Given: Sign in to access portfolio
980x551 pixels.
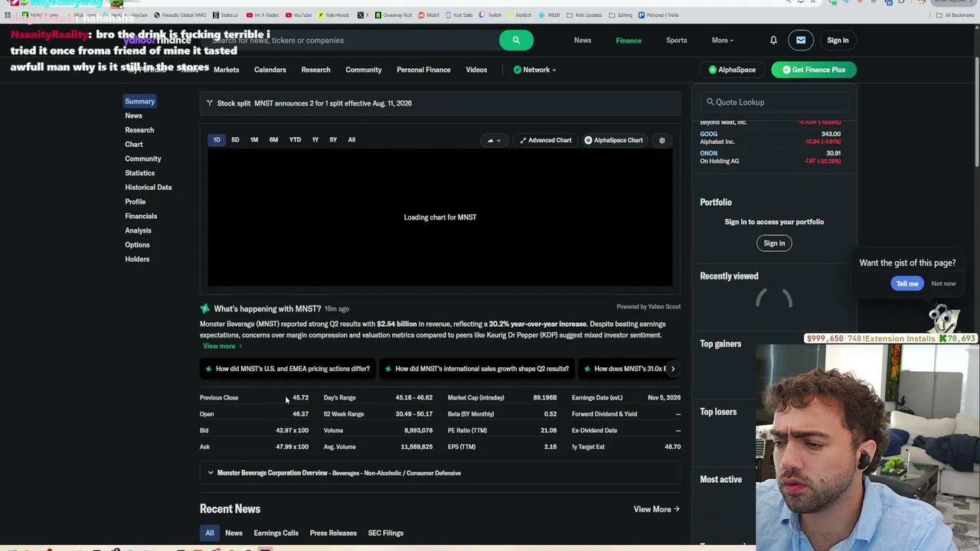Looking at the screenshot, I should [774, 243].
